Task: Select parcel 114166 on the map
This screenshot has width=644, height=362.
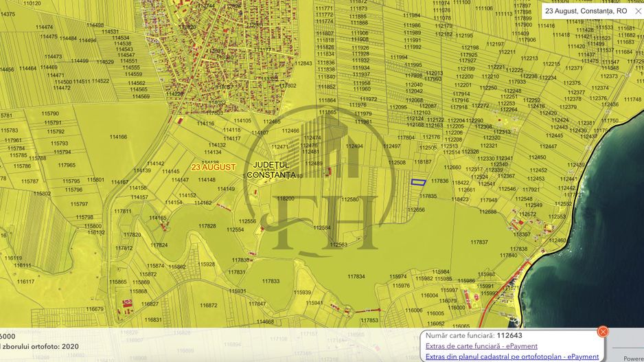Action: pyautogui.click(x=118, y=137)
